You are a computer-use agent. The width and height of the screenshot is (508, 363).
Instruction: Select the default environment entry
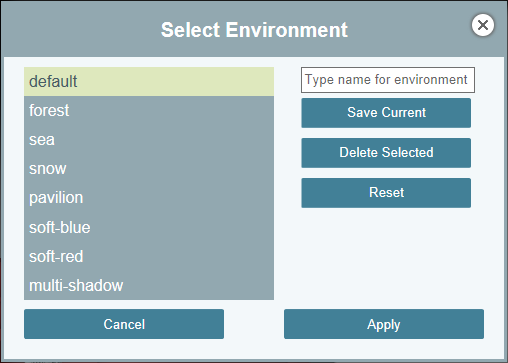pos(149,82)
